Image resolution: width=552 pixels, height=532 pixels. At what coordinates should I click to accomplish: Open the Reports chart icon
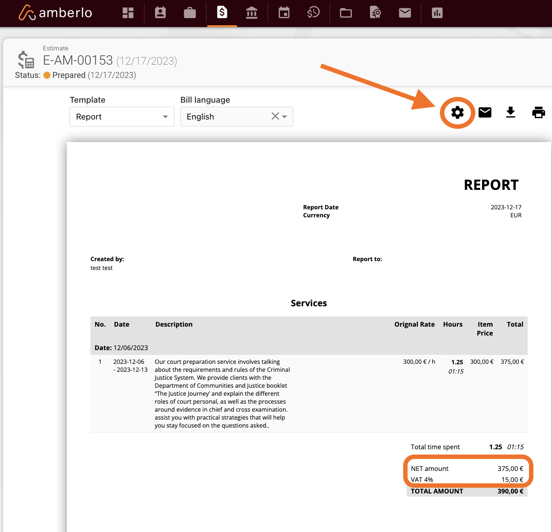(x=437, y=13)
